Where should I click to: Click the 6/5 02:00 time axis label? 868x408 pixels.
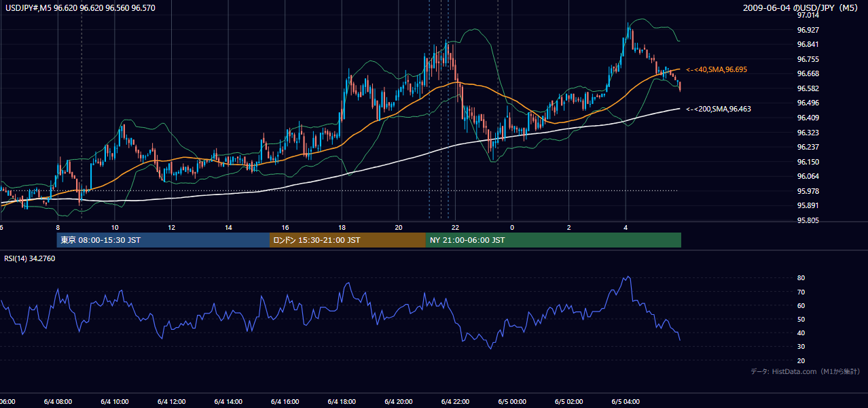(x=569, y=401)
